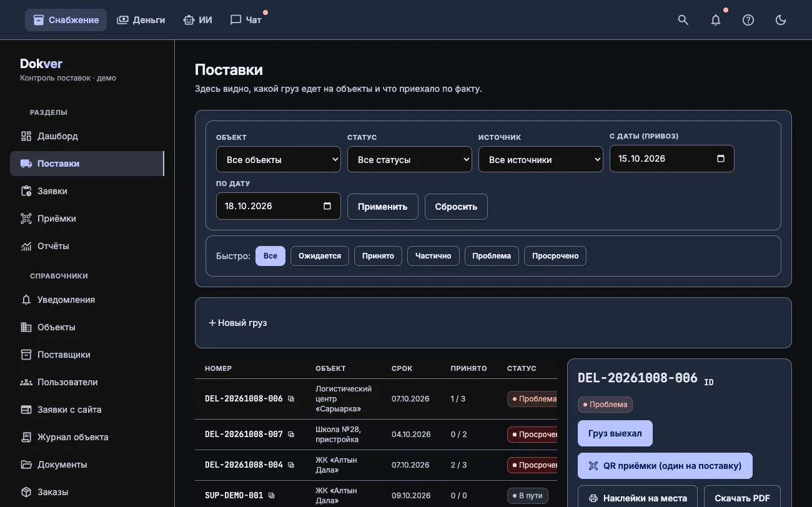Open the notifications bell in top bar
Viewport: 812px width, 507px height.
point(716,20)
